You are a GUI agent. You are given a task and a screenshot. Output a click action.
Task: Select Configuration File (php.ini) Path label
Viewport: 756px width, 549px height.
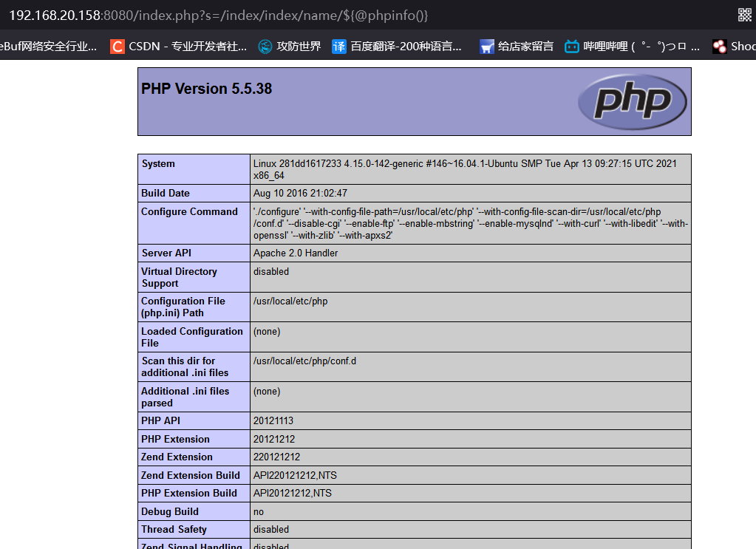183,307
